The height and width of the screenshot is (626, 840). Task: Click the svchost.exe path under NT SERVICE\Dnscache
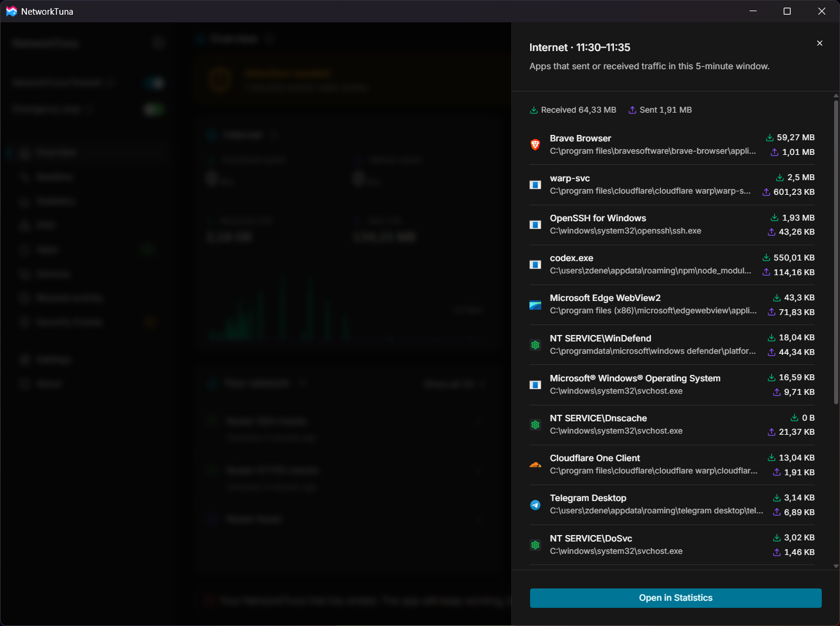(616, 431)
